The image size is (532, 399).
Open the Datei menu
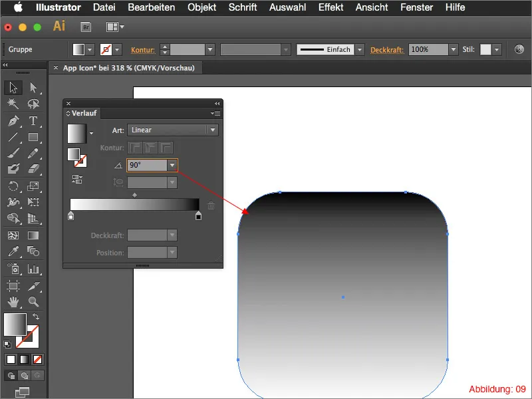pyautogui.click(x=104, y=7)
